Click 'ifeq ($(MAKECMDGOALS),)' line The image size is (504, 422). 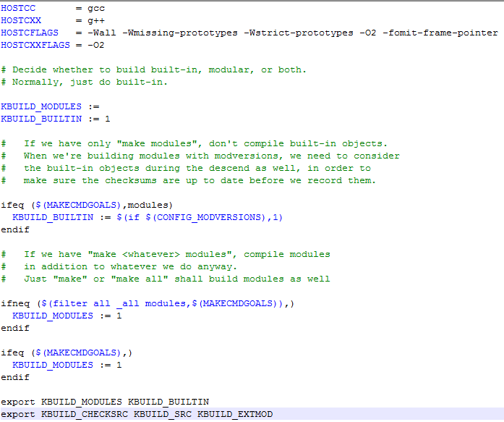click(x=67, y=353)
